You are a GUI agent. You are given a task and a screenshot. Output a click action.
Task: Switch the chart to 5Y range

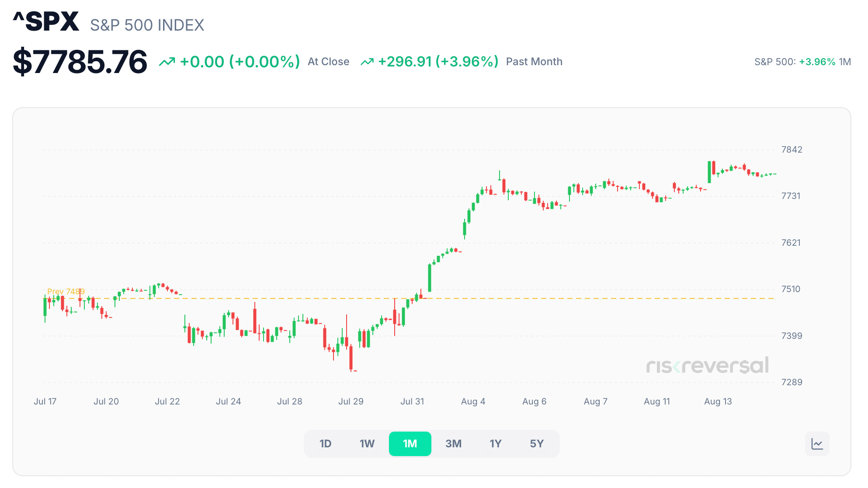pos(537,444)
